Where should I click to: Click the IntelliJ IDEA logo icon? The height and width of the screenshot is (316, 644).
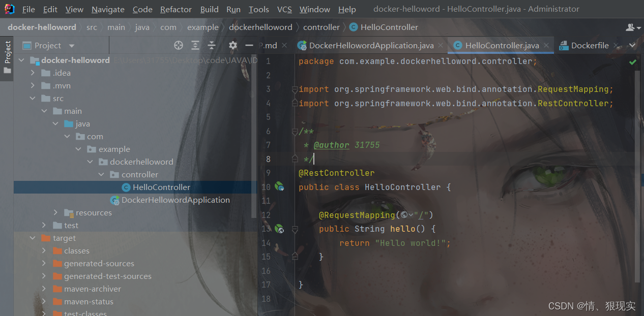(x=9, y=9)
